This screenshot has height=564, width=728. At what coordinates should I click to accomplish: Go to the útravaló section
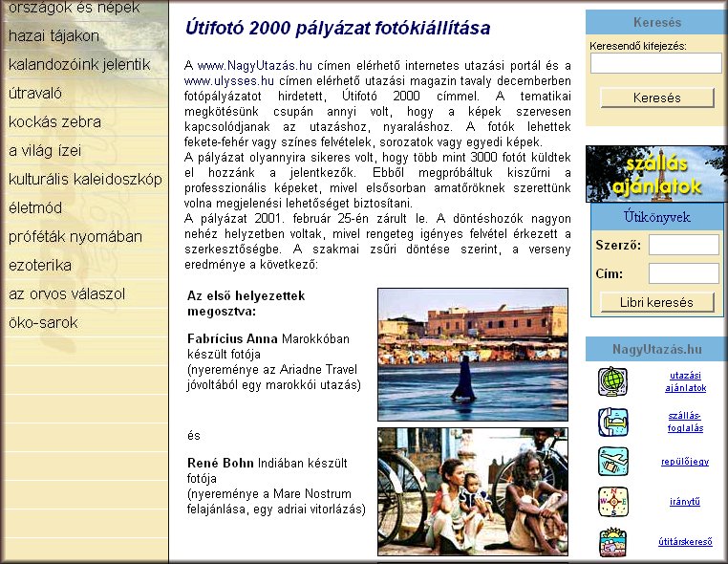coord(35,93)
